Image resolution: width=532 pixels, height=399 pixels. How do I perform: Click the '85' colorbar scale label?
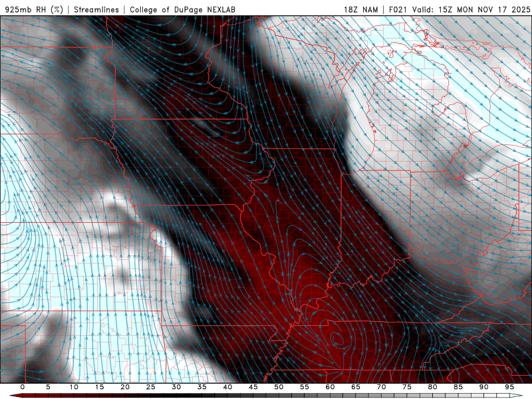pyautogui.click(x=458, y=387)
